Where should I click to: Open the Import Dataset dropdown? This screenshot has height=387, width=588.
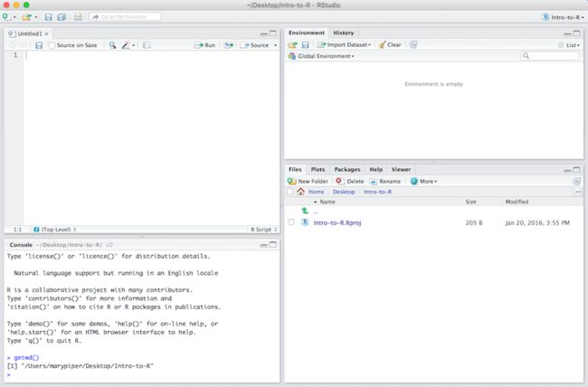(345, 45)
